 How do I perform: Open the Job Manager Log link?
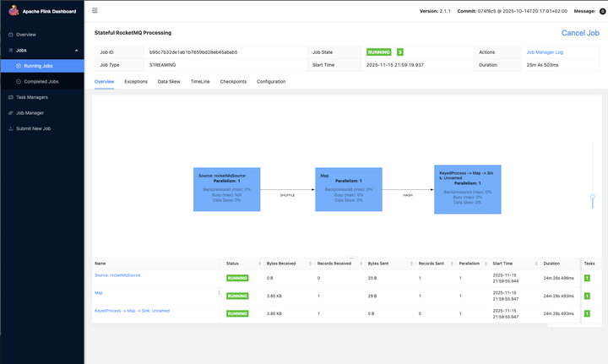[545, 52]
